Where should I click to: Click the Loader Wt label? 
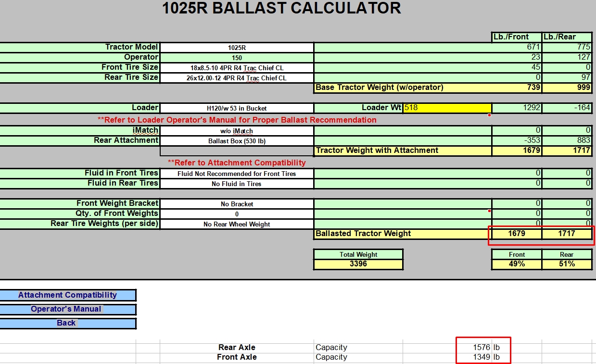click(381, 108)
